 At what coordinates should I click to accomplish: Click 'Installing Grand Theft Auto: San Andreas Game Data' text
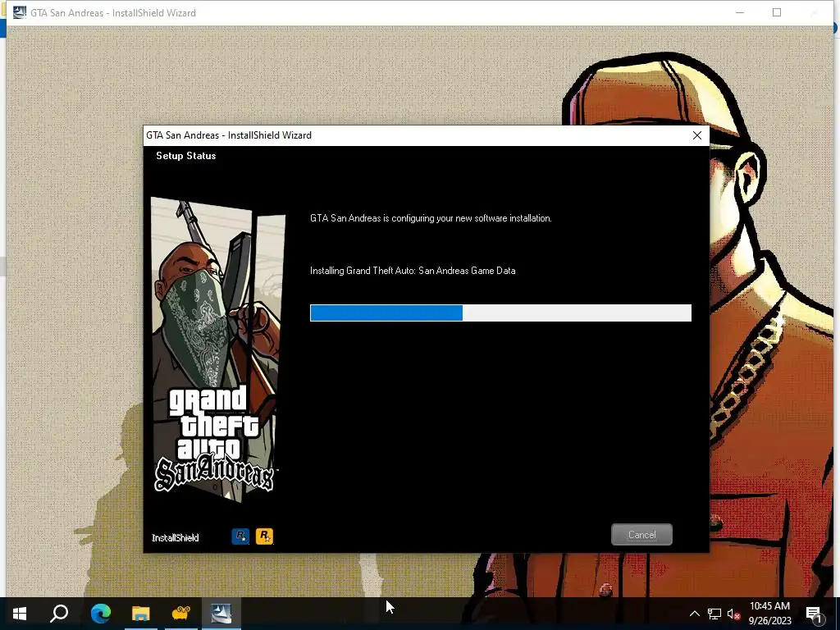click(x=413, y=271)
